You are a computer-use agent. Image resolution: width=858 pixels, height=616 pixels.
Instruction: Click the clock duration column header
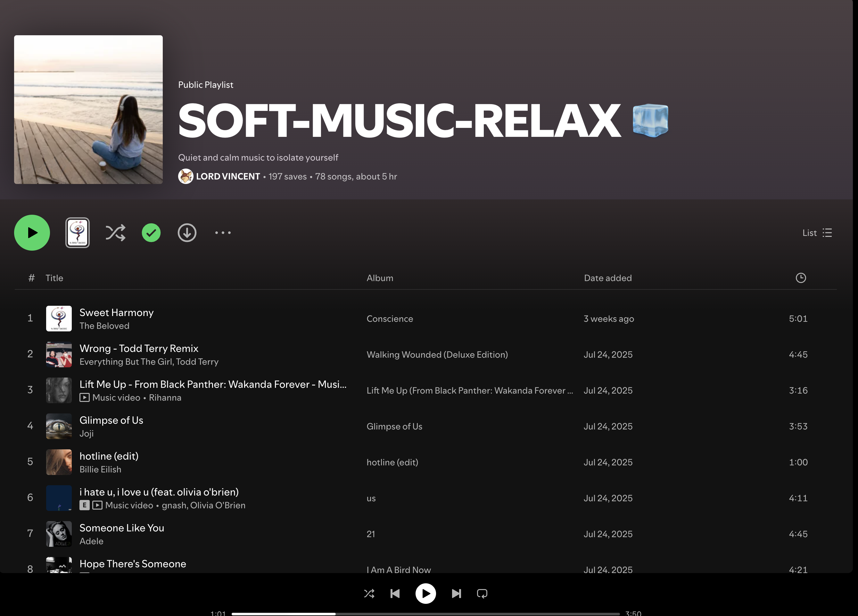[x=801, y=278]
